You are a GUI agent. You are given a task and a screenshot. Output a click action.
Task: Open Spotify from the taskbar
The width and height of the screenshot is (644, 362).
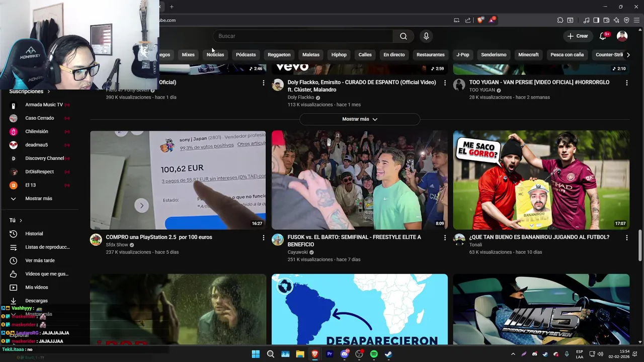click(x=374, y=354)
